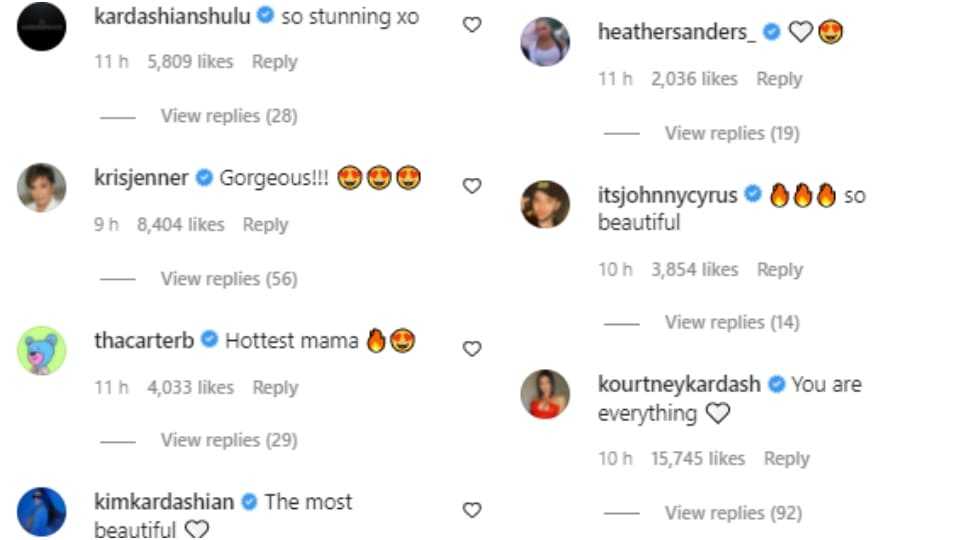
Task: Expand View replies (14) under itsjohnnycyrus
Action: coord(732,322)
